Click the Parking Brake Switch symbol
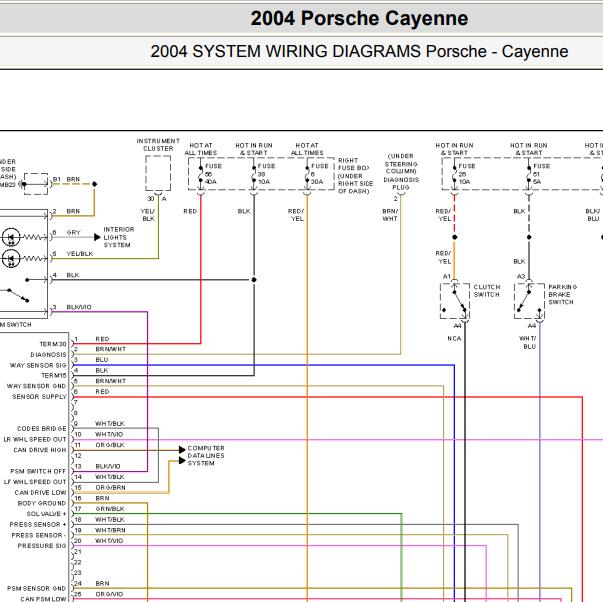The width and height of the screenshot is (603, 602). pyautogui.click(x=530, y=301)
